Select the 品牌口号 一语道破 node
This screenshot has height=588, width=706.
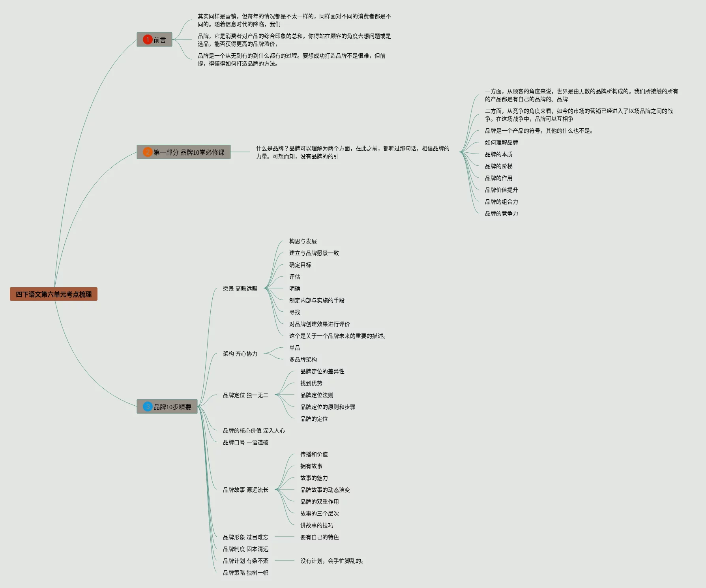pyautogui.click(x=245, y=442)
